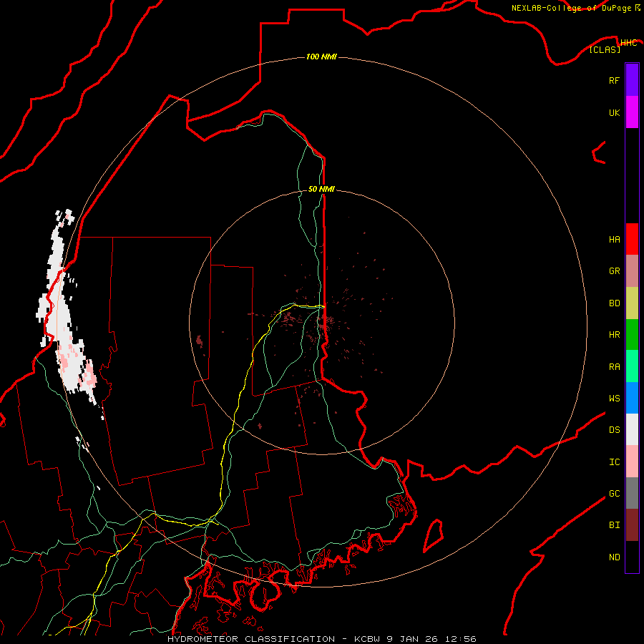Pick the light green RA legend swatch
Screen dimensions: 644x644
point(632,366)
